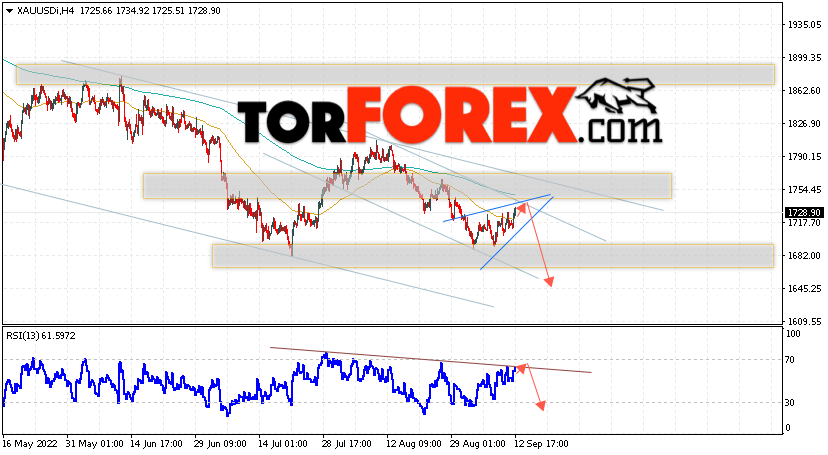Select the 1682.00 price axis label
The height and width of the screenshot is (455, 828).
coord(804,255)
